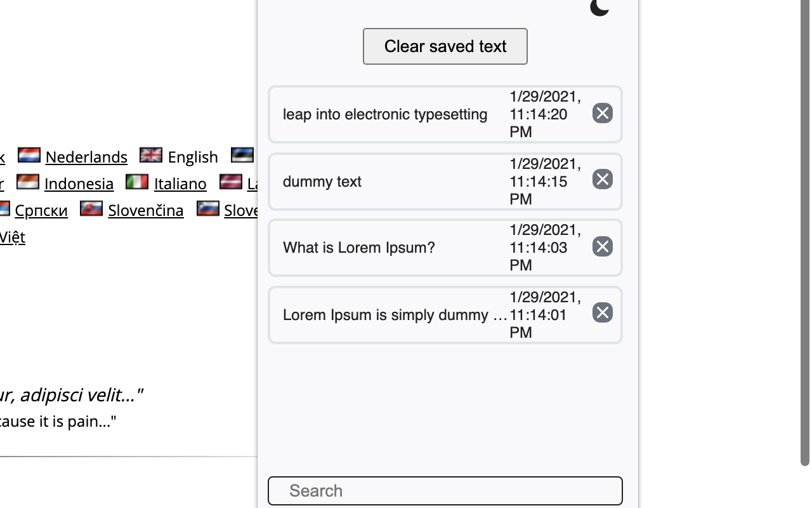This screenshot has height=508, width=812.
Task: Click the Indonesia language link
Action: tap(79, 184)
